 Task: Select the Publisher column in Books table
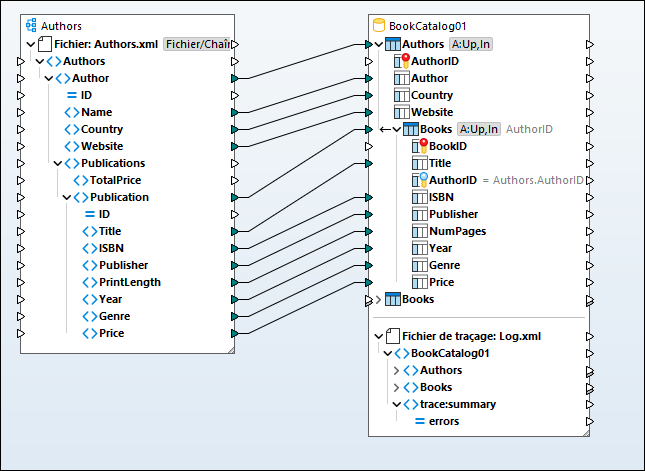click(452, 214)
